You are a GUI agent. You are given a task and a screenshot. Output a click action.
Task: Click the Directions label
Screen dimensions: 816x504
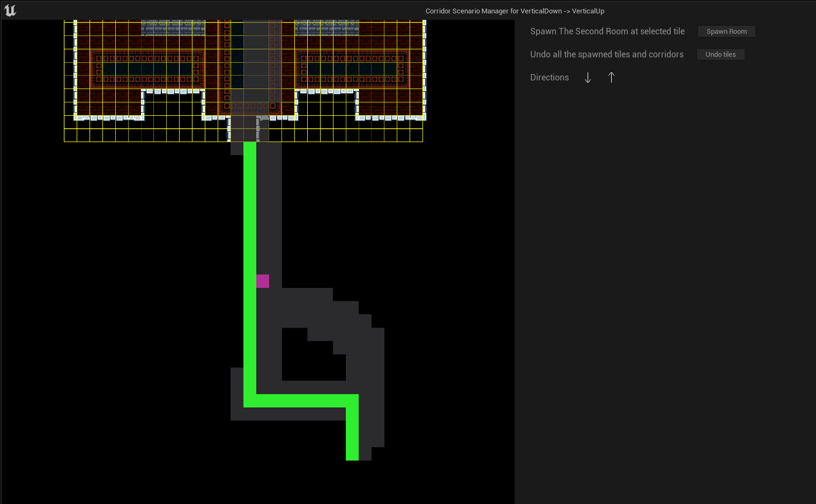click(549, 78)
